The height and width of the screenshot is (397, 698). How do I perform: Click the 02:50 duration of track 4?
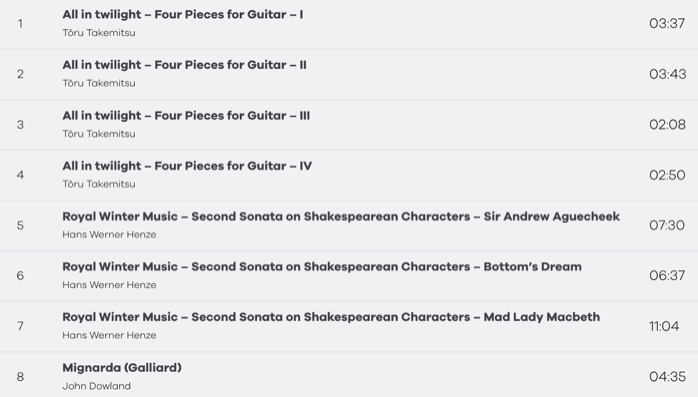click(x=667, y=175)
